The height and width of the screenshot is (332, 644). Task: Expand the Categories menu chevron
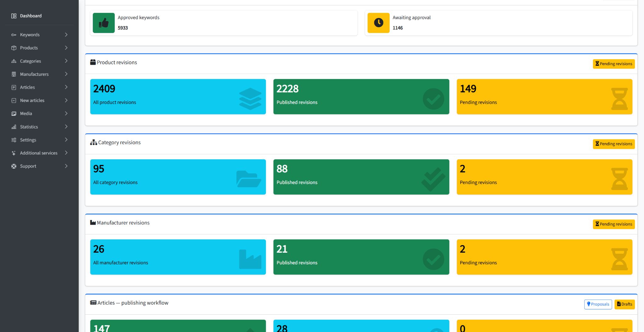(66, 61)
